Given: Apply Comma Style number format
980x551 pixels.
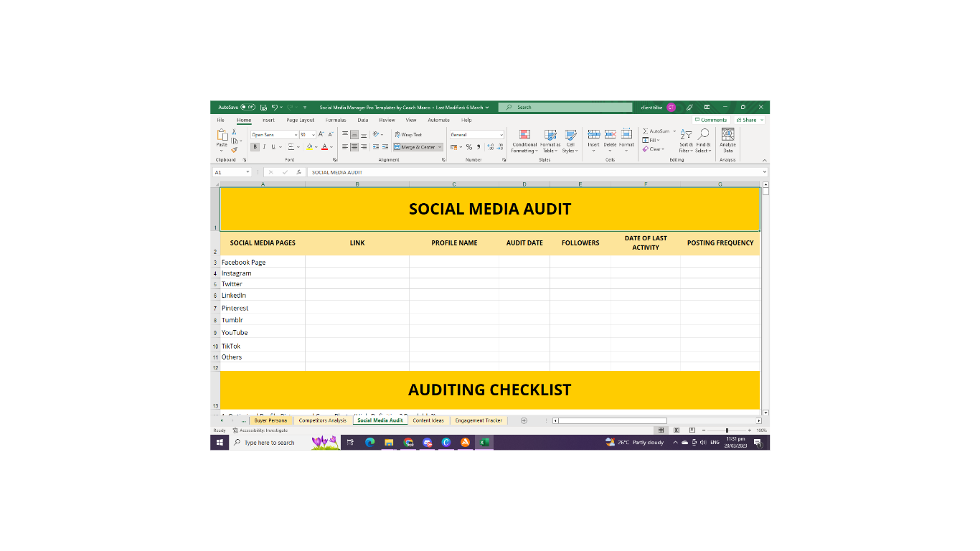Looking at the screenshot, I should click(478, 147).
